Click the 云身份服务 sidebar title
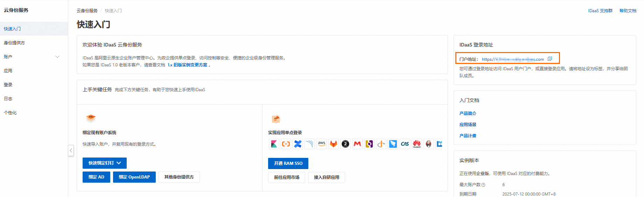The width and height of the screenshot is (644, 197). 16,10
